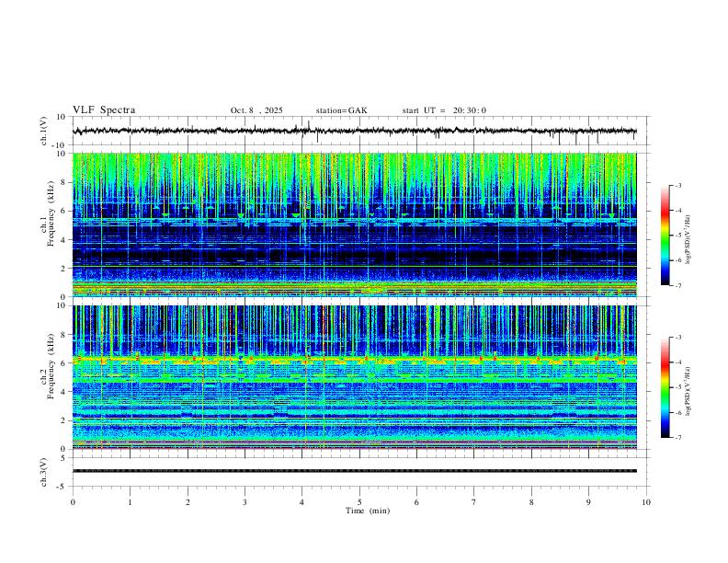Click the "0" tick on Time axis
The image size is (728, 563).
tap(73, 502)
